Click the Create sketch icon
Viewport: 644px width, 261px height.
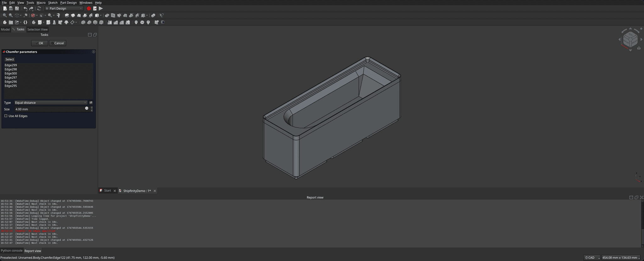click(x=40, y=22)
